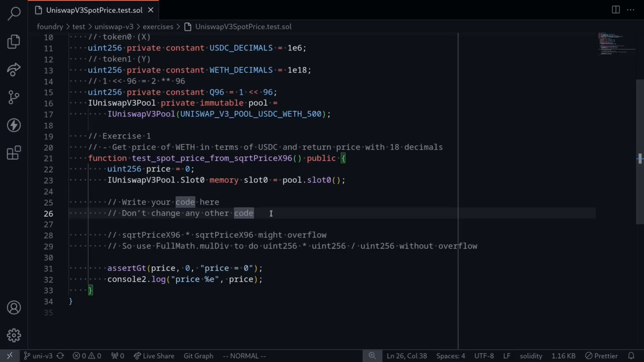The width and height of the screenshot is (644, 362).
Task: Open Git Graph from status bar
Action: [199, 356]
